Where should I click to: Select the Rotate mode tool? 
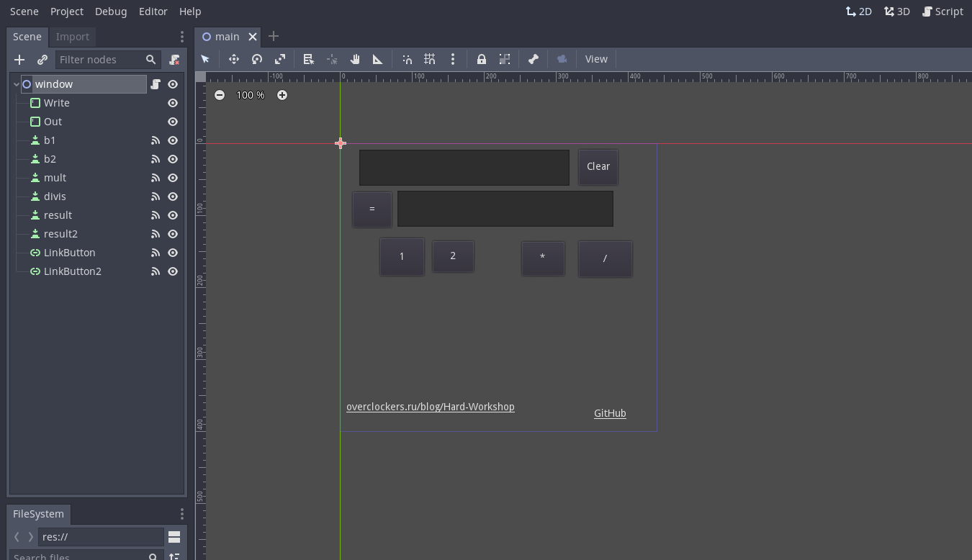[x=257, y=59]
